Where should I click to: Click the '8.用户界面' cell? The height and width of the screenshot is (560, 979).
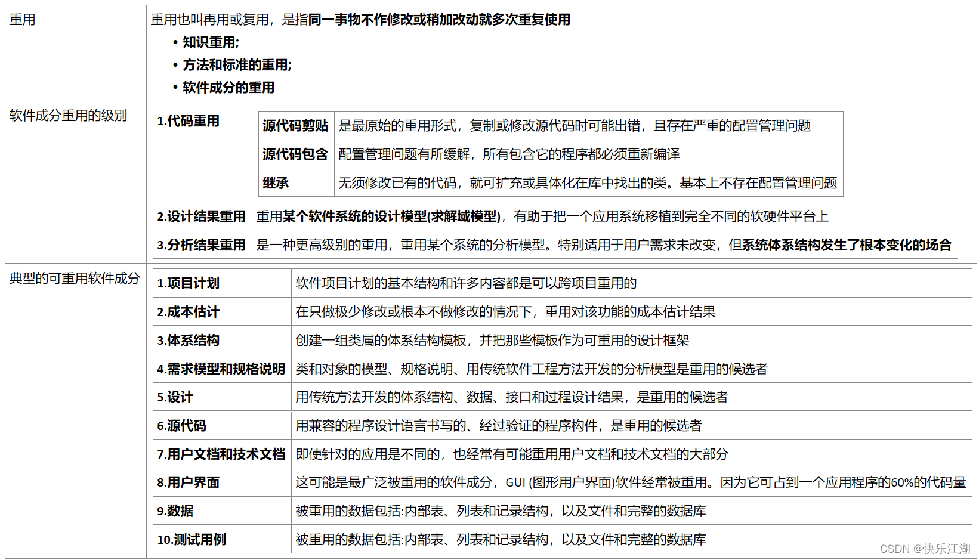pos(222,482)
